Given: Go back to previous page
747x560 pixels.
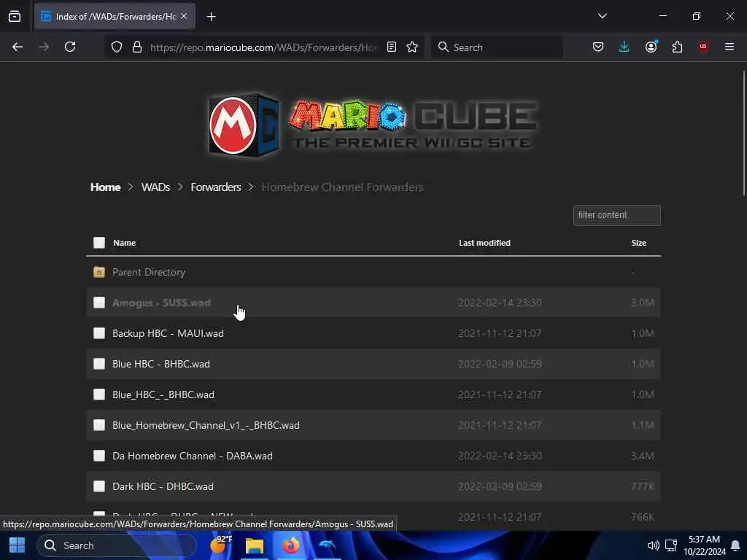Looking at the screenshot, I should [x=18, y=47].
